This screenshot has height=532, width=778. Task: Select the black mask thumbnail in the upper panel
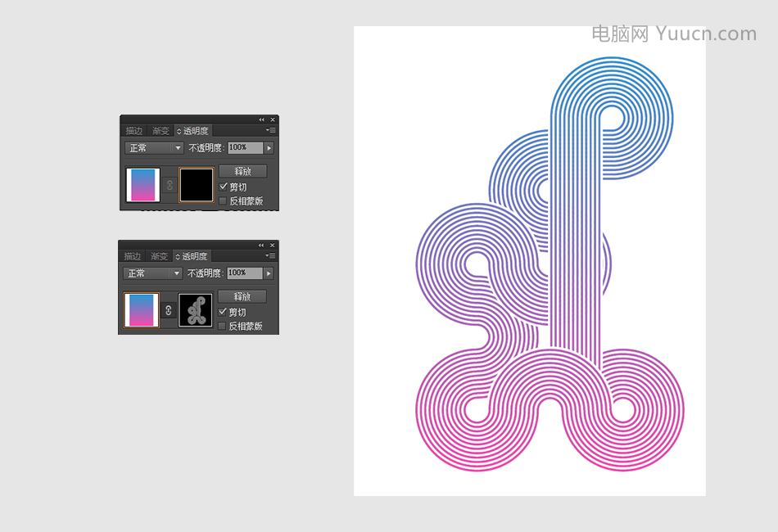pyautogui.click(x=197, y=185)
